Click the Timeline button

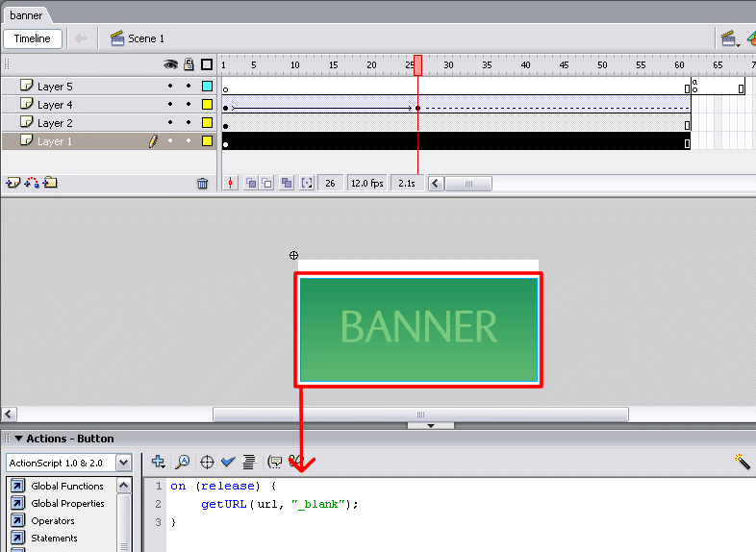click(33, 38)
